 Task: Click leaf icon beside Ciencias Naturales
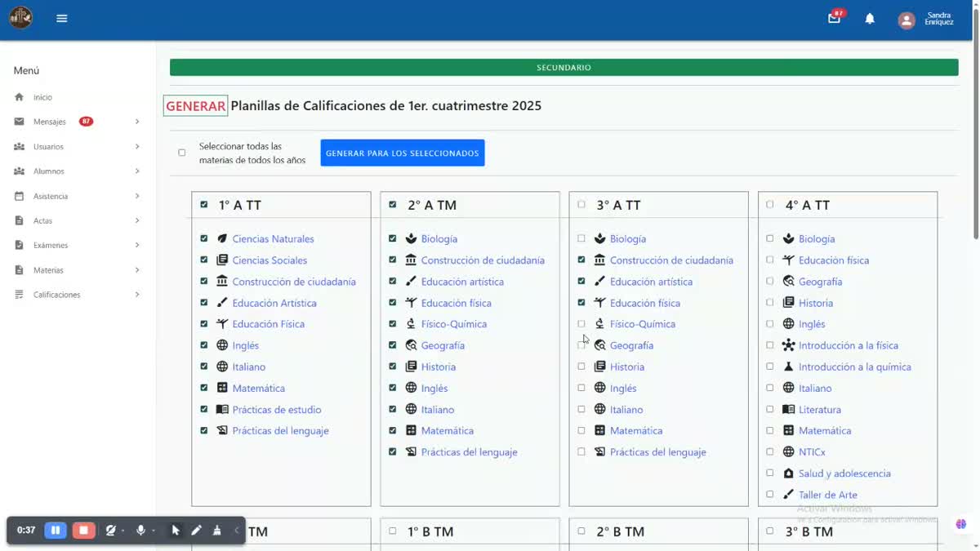(222, 239)
